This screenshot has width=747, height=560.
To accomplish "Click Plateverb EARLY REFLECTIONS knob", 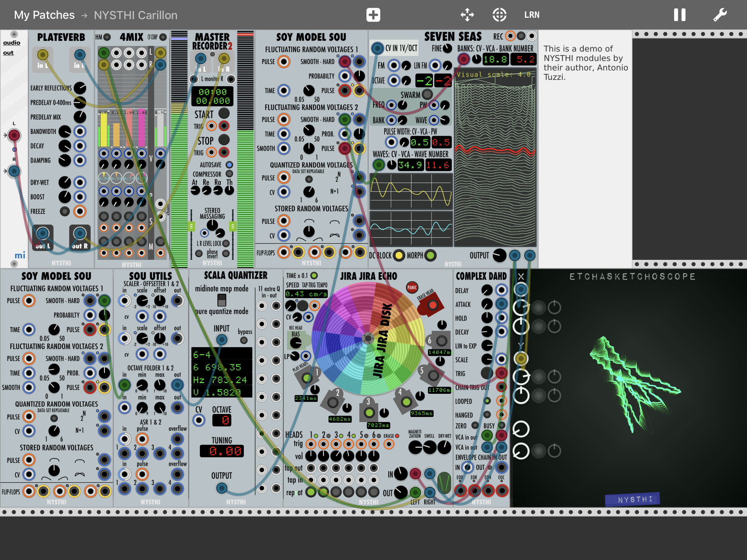I will (x=80, y=88).
